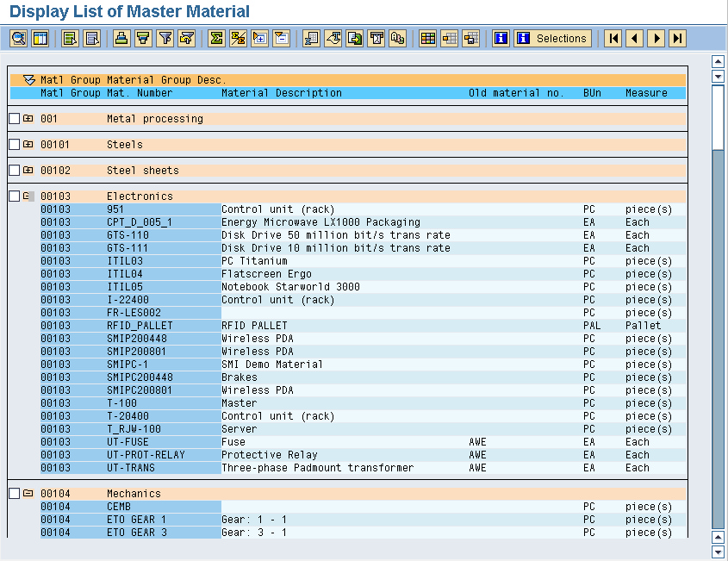The width and height of the screenshot is (728, 561).
Task: Expand the 001 Metal processing group
Action: click(28, 118)
